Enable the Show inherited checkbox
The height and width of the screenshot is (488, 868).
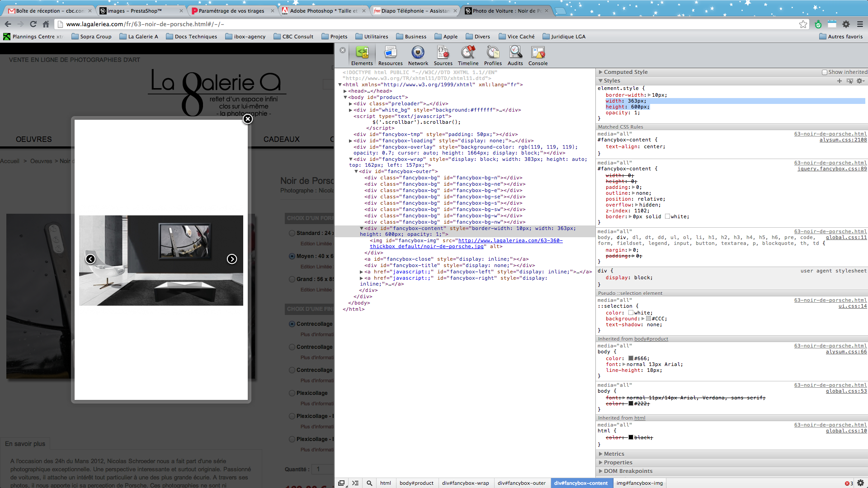tap(825, 72)
